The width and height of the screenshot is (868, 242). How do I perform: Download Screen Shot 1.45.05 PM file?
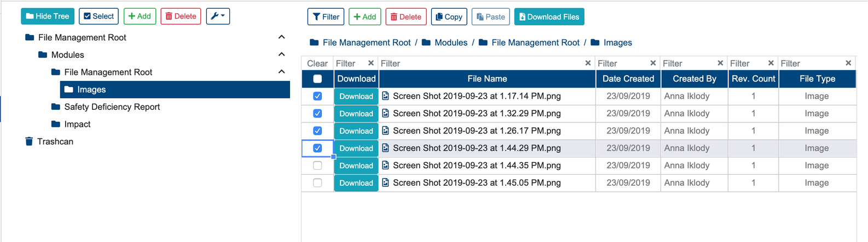tap(356, 183)
